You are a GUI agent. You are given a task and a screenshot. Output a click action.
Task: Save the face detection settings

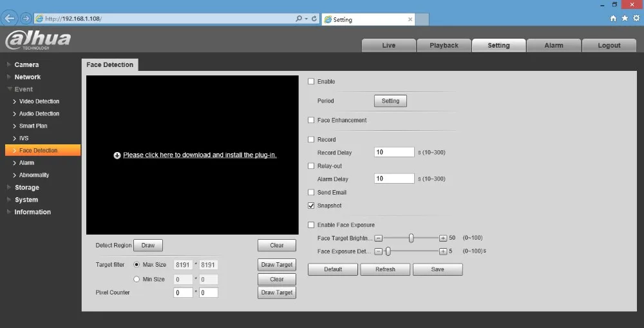(x=438, y=269)
